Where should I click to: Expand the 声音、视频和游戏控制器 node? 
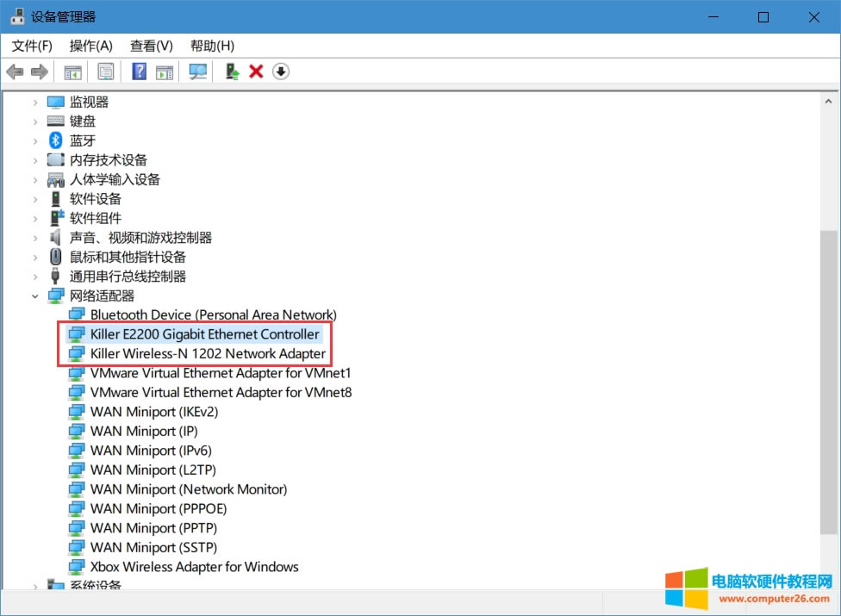35,238
